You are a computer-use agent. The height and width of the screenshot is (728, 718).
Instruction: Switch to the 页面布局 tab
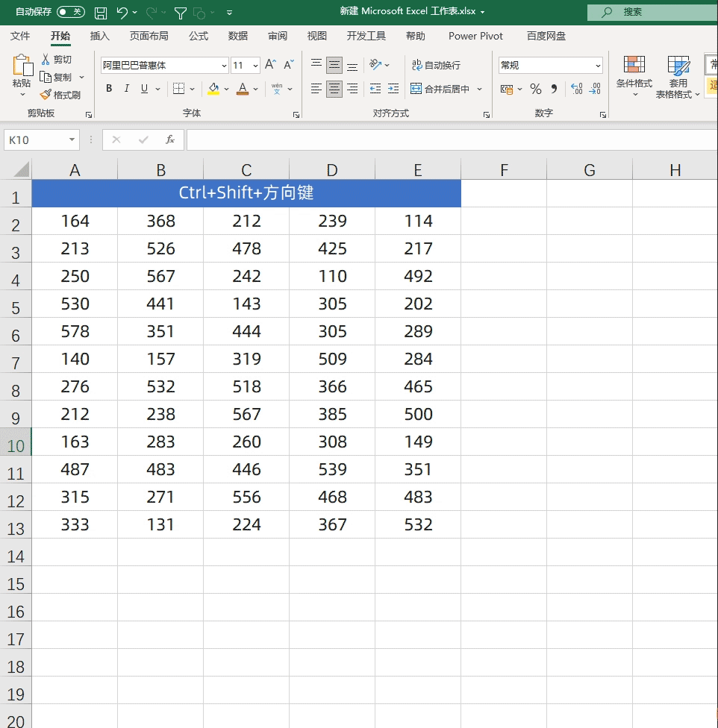pyautogui.click(x=149, y=36)
